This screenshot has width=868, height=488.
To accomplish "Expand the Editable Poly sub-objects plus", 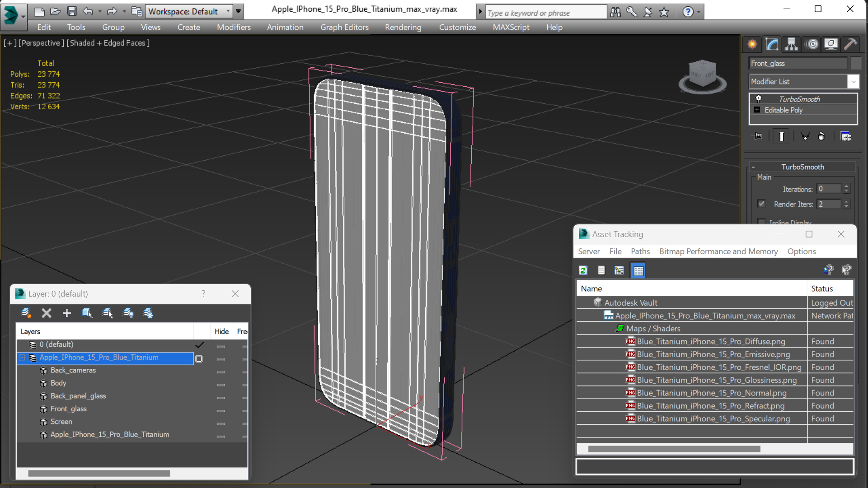I will tap(757, 110).
